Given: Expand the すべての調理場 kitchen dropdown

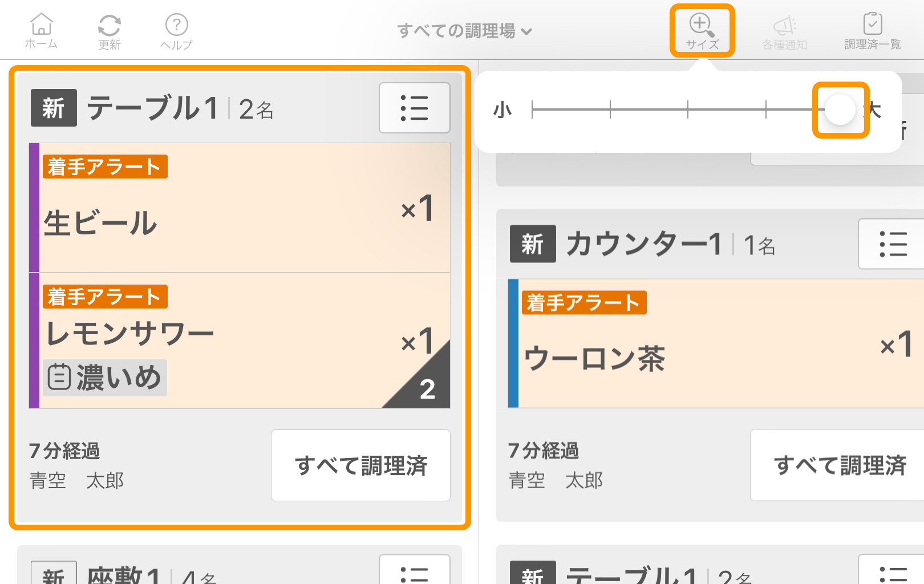Looking at the screenshot, I should (464, 30).
